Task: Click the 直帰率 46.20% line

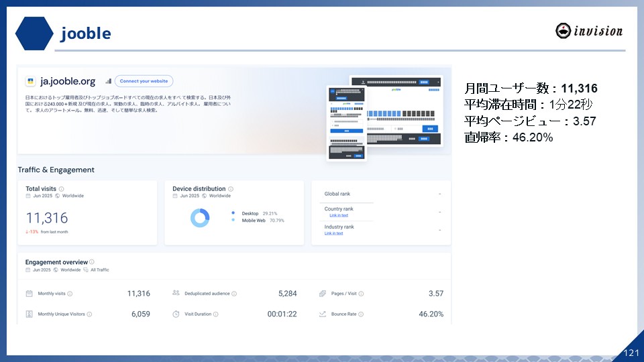Action: (x=508, y=137)
